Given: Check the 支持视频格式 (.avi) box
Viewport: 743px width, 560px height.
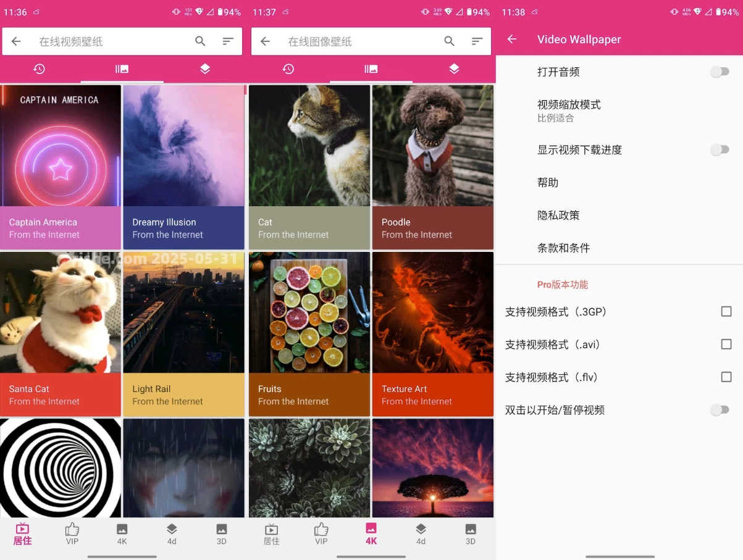Looking at the screenshot, I should (726, 345).
